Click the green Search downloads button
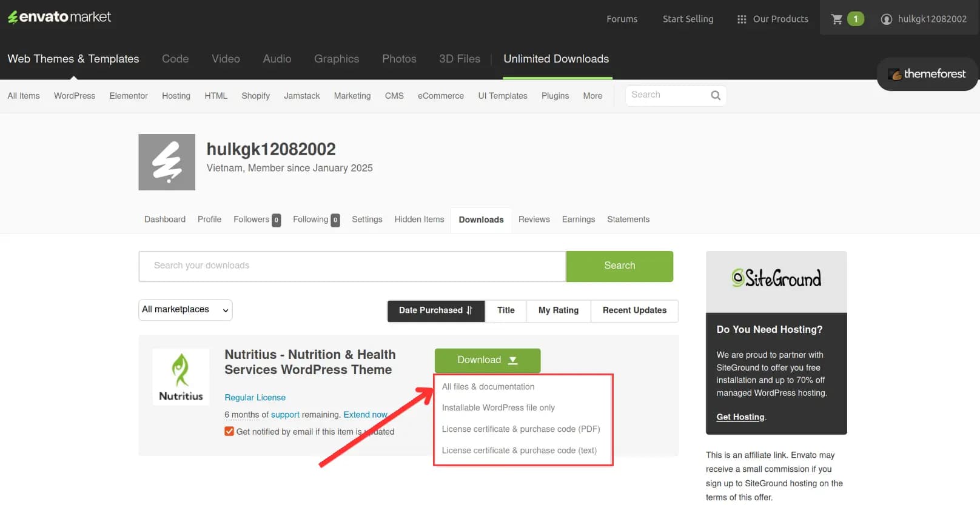980x513 pixels. click(x=620, y=266)
